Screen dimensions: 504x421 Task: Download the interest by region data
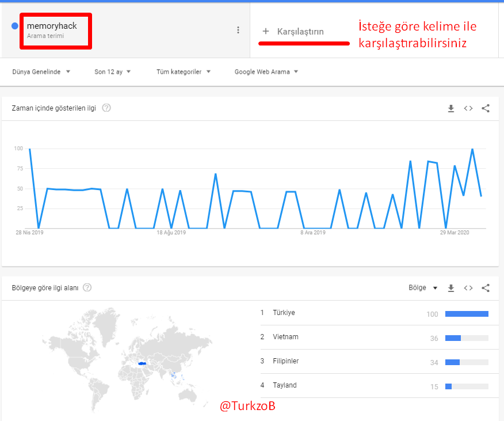click(451, 288)
